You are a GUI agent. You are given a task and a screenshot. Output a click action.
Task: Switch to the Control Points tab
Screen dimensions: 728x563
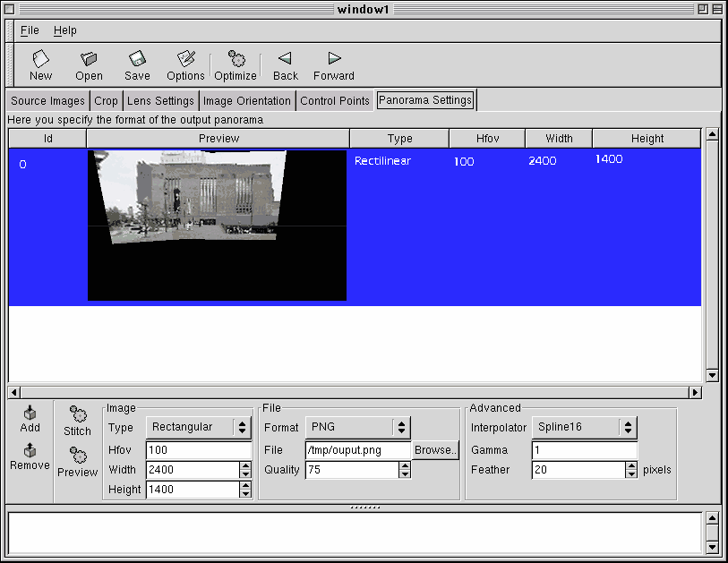pyautogui.click(x=334, y=100)
